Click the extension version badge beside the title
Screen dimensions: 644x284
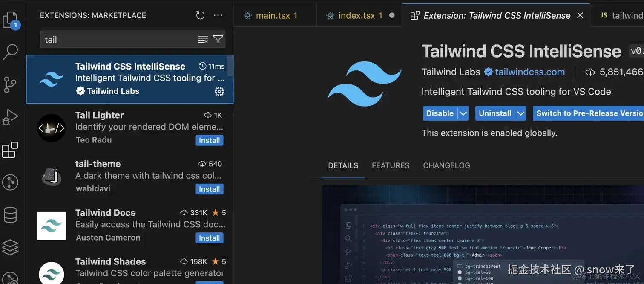636,51
